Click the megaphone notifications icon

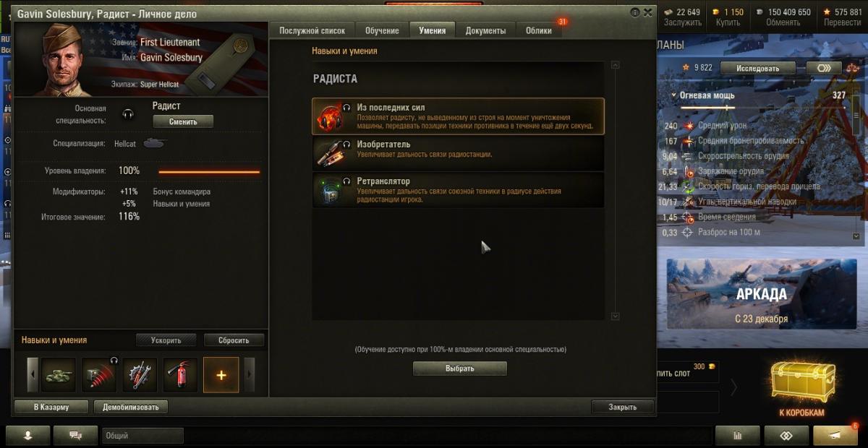[x=835, y=435]
